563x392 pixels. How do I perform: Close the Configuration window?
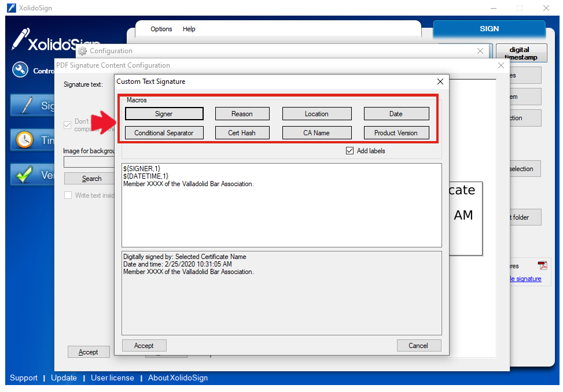tap(480, 51)
